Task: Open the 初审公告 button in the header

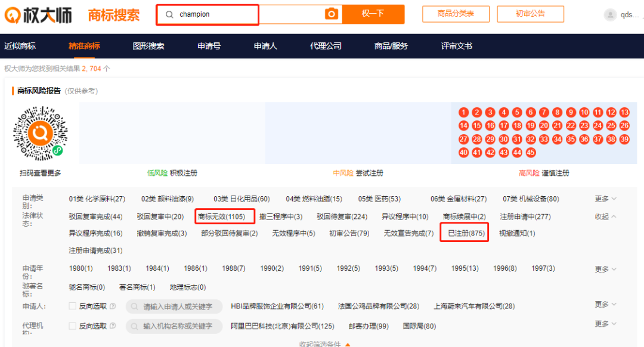Action: point(530,14)
